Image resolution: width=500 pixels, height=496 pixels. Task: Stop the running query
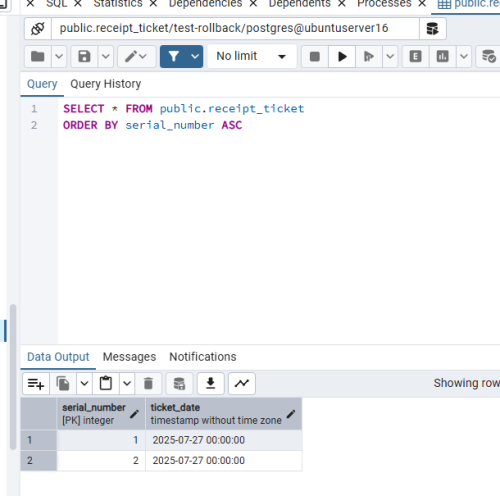pos(315,56)
